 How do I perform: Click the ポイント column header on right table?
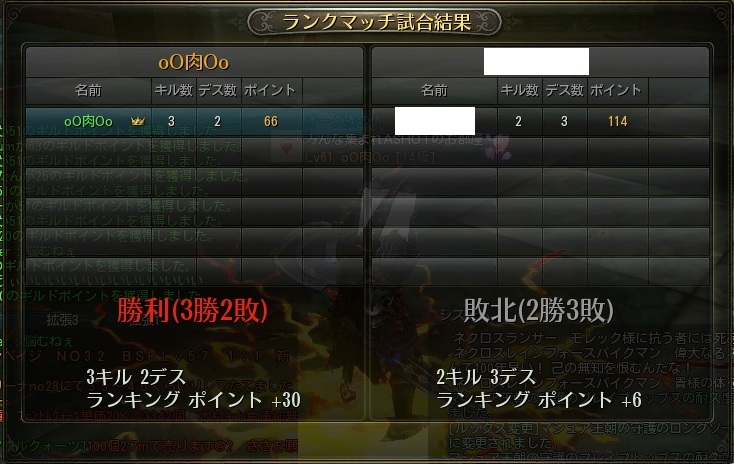pos(617,90)
